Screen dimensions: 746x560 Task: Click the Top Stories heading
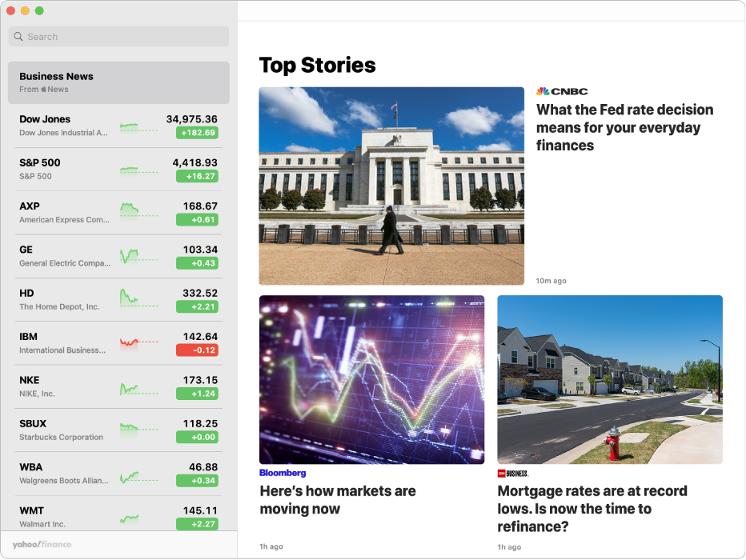pyautogui.click(x=317, y=65)
